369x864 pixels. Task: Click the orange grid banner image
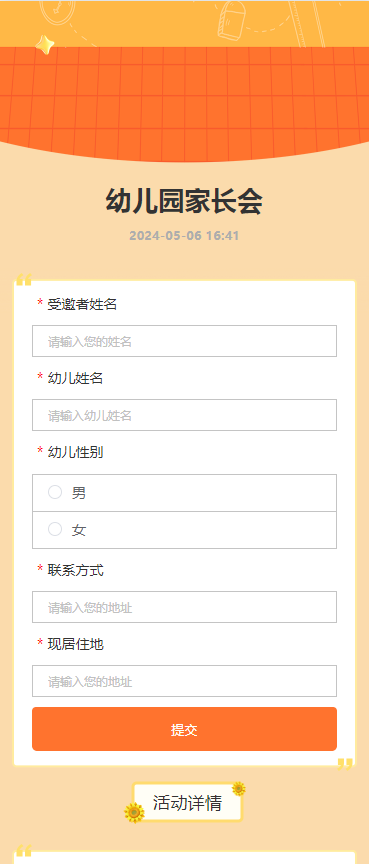point(184,102)
